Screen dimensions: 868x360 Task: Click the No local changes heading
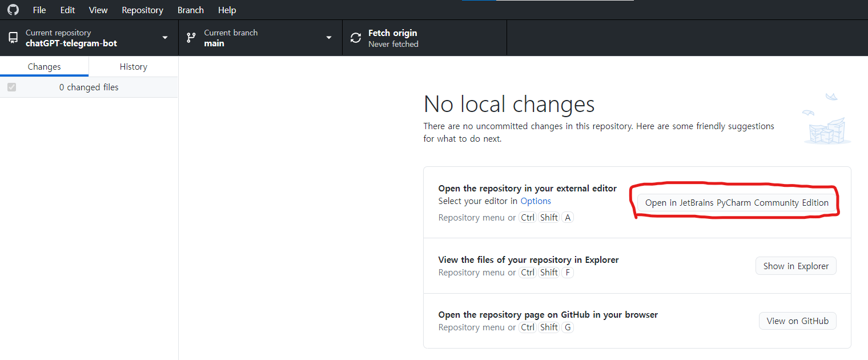509,104
